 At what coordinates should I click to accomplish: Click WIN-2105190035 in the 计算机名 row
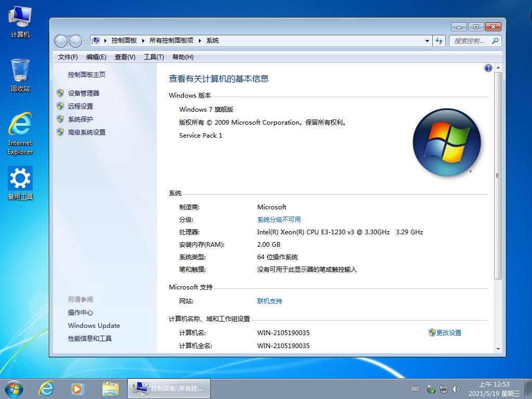(283, 333)
